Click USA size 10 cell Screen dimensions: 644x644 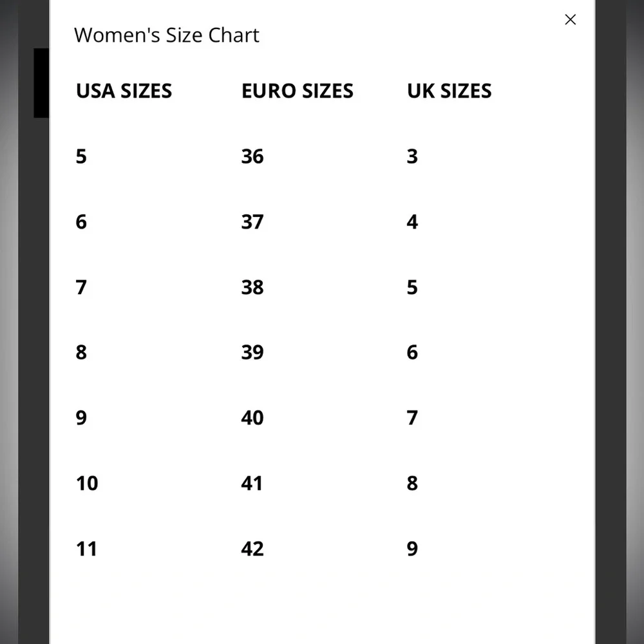coord(87,483)
